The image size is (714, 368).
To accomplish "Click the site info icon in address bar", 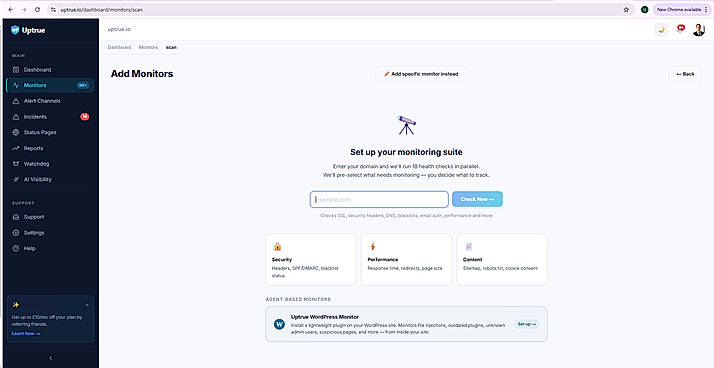I will point(53,10).
